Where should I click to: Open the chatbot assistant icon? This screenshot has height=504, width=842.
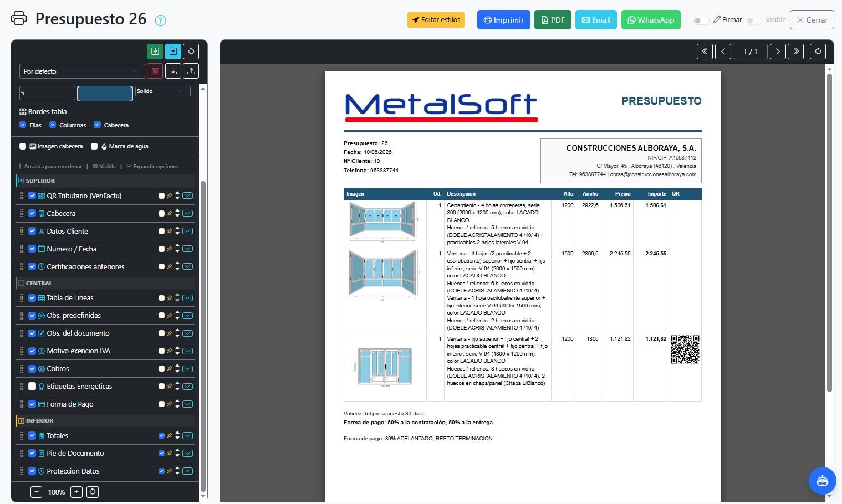(822, 481)
